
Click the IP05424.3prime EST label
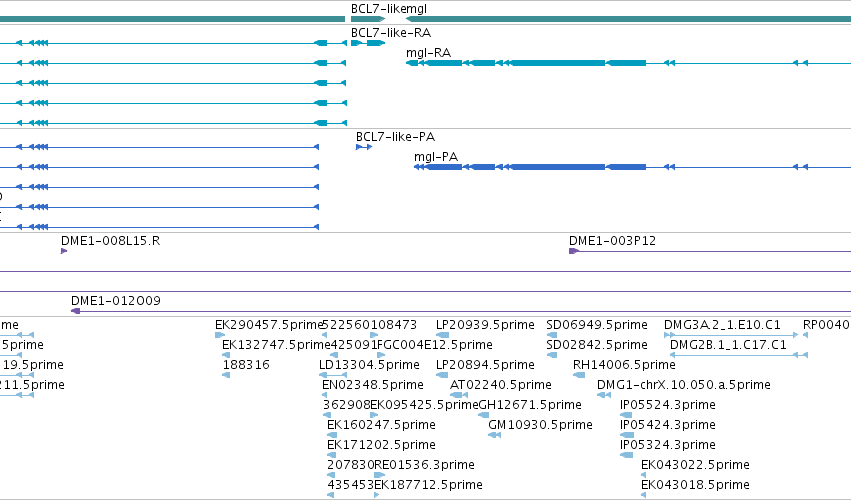click(x=668, y=425)
